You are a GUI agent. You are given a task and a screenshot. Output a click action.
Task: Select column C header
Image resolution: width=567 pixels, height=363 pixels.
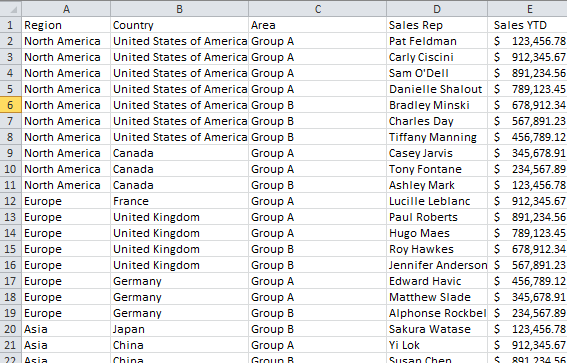click(317, 9)
